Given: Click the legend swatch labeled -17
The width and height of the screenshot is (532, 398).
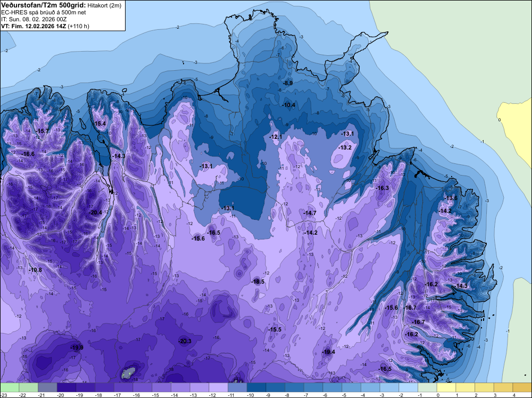Looking at the screenshot, I should [123, 387].
